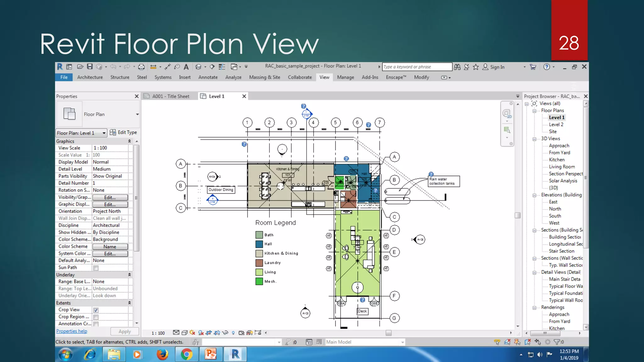Open the Firefox icon in Windows taskbar
The height and width of the screenshot is (362, 644).
[x=163, y=354]
